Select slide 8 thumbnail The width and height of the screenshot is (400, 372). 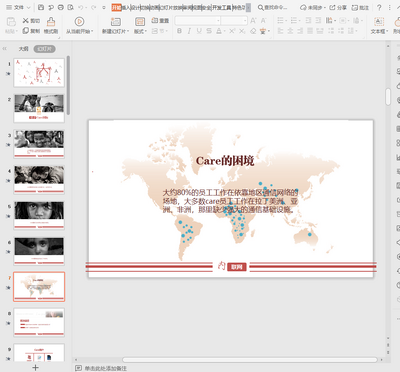pyautogui.click(x=39, y=322)
